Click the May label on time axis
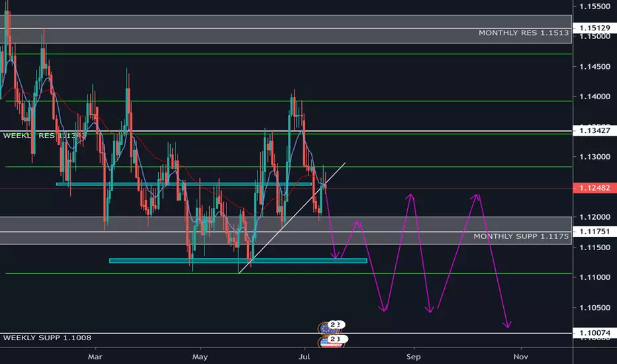 tap(200, 357)
